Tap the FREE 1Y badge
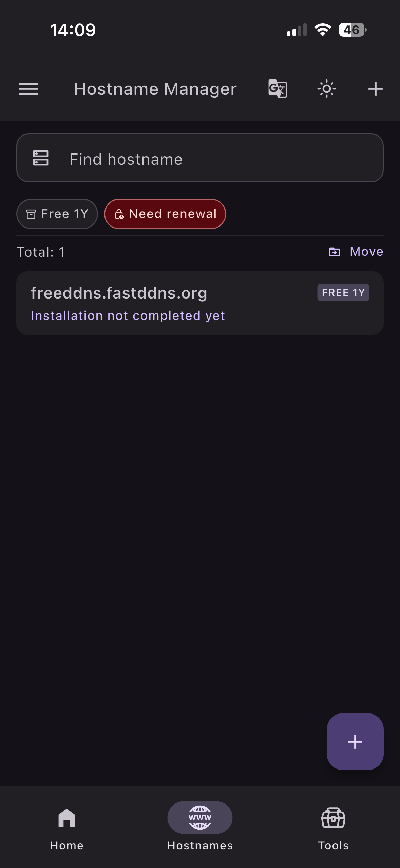The width and height of the screenshot is (400, 868). (343, 292)
